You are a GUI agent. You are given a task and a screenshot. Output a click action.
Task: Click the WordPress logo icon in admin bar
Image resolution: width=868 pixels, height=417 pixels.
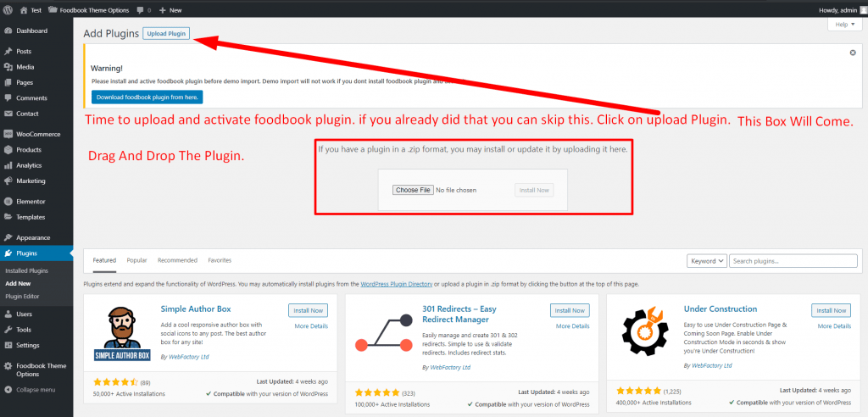[7, 9]
